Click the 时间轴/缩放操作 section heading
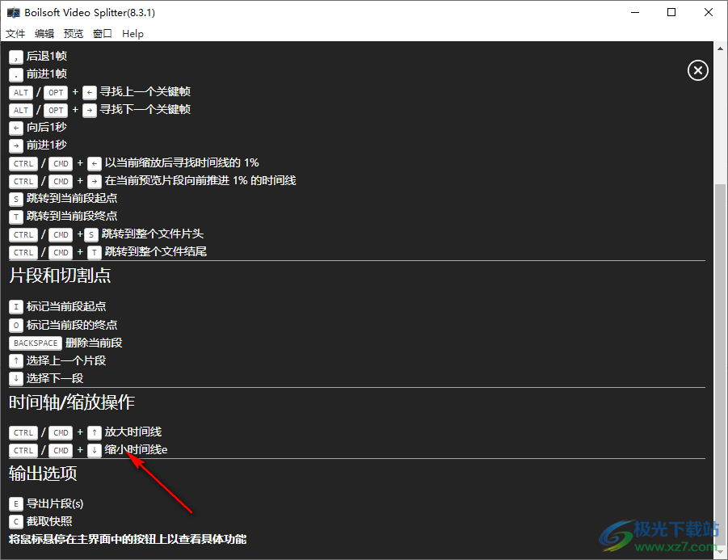Image resolution: width=728 pixels, height=560 pixels. pos(72,402)
